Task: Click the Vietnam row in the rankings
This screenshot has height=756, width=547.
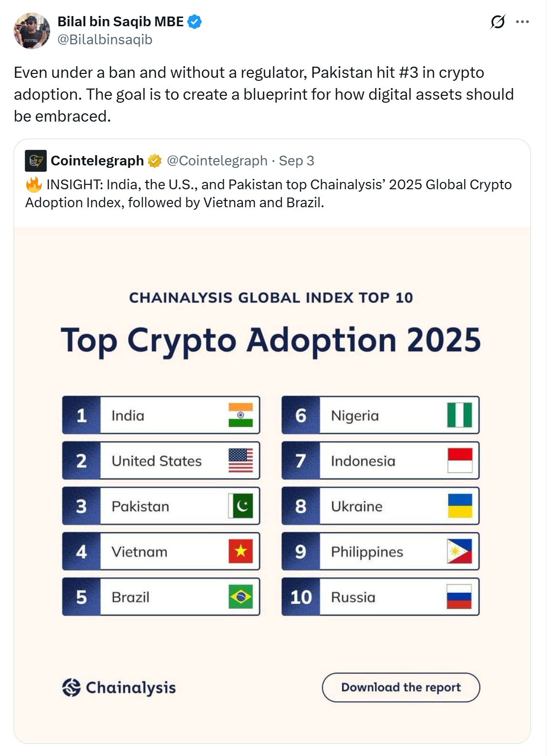Action: click(161, 551)
